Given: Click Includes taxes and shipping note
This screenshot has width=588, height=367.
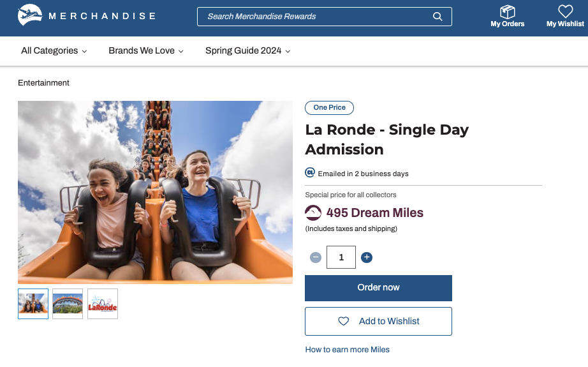Looking at the screenshot, I should pyautogui.click(x=351, y=228).
